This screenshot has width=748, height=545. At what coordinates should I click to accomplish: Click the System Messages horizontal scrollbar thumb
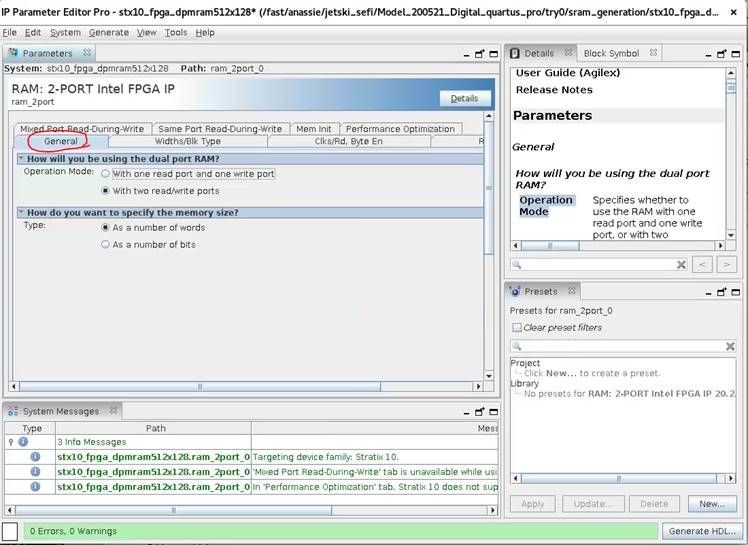pyautogui.click(x=174, y=510)
